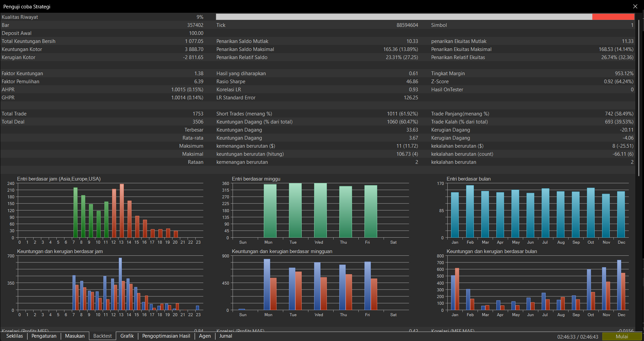Inspect logs in the Jurnal tab
Image resolution: width=644 pixels, height=341 pixels.
coord(225,336)
